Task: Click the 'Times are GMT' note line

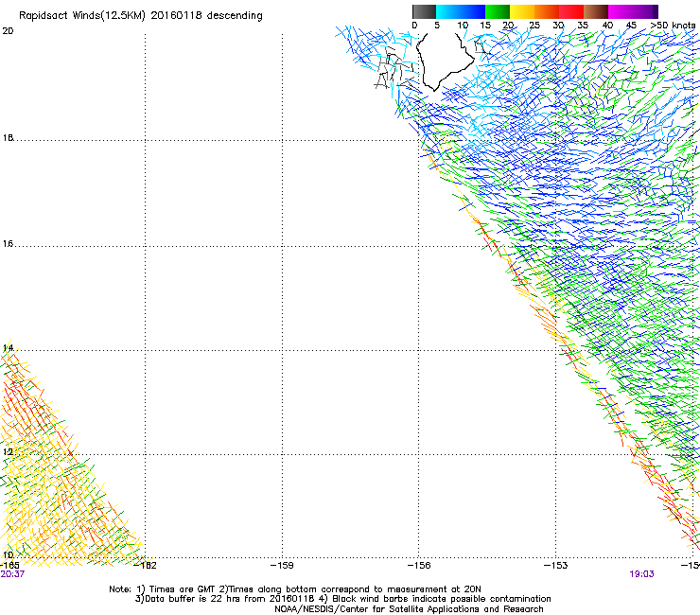Action: click(x=294, y=589)
